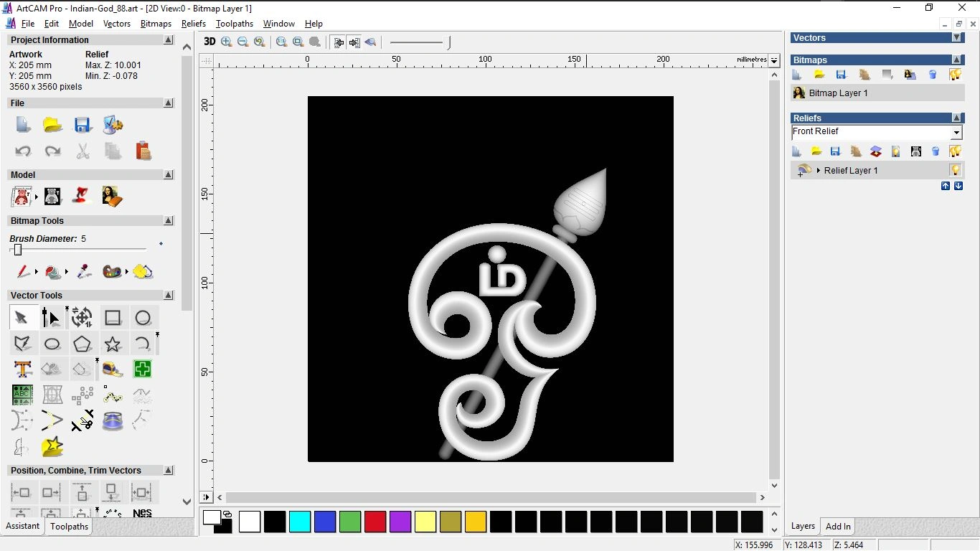Select the Create Star vector tool
Viewport: 980px width, 551px height.
[113, 344]
